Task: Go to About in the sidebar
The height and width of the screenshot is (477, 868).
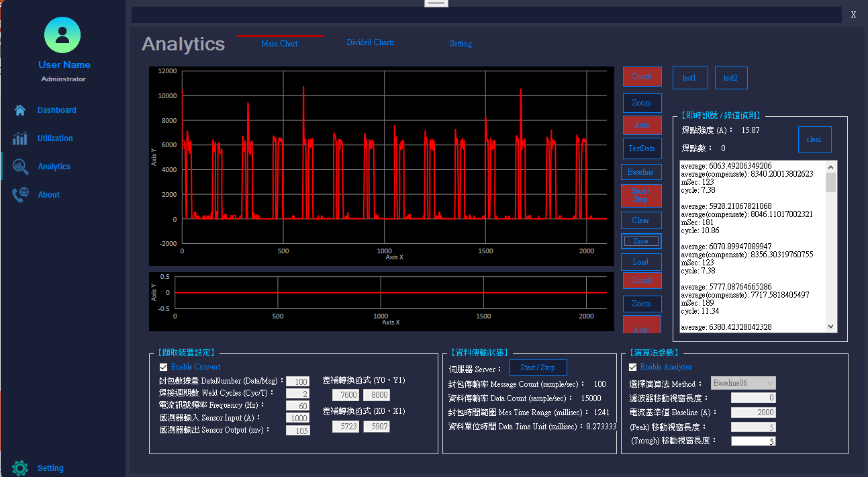Action: pyautogui.click(x=48, y=195)
